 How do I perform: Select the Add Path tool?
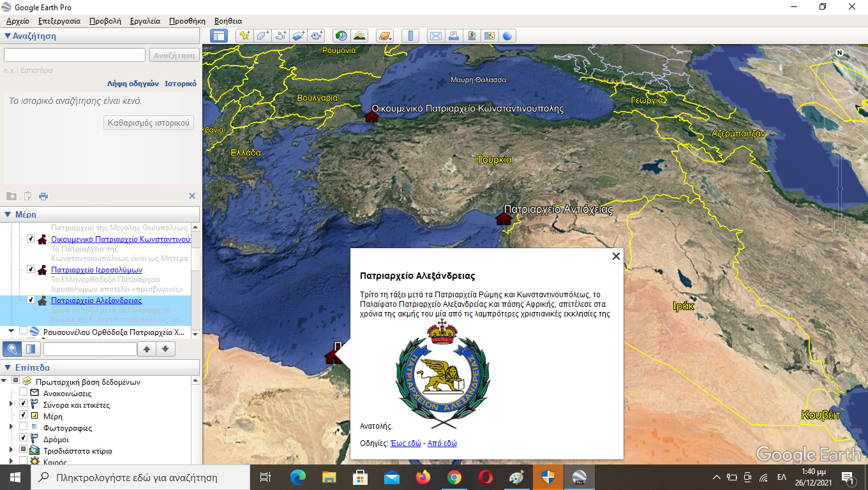click(280, 36)
